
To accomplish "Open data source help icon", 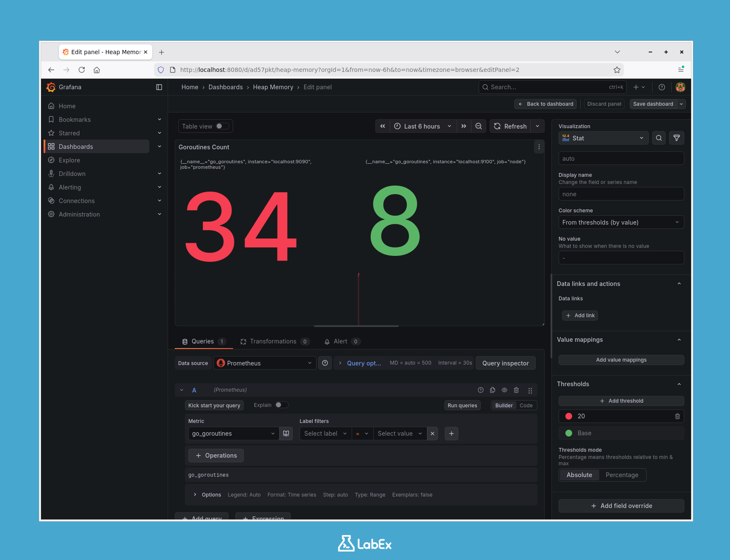I will click(x=325, y=363).
